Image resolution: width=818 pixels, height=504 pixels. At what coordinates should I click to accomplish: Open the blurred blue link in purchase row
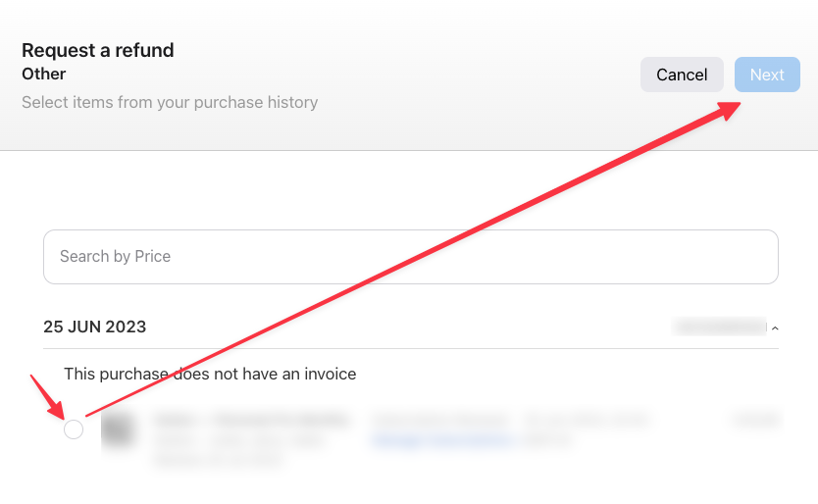coord(441,441)
